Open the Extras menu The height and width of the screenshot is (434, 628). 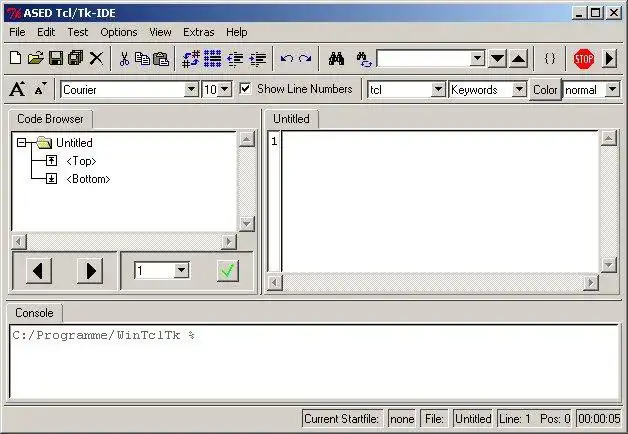(x=199, y=32)
